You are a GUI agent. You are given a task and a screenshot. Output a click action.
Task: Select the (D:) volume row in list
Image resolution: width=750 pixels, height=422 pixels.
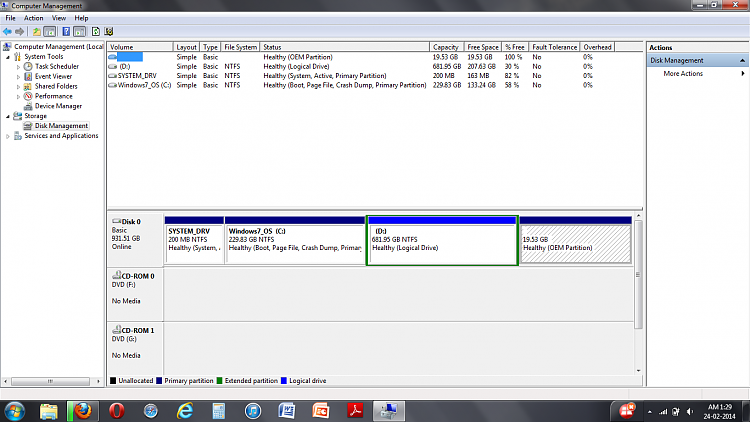pos(124,67)
